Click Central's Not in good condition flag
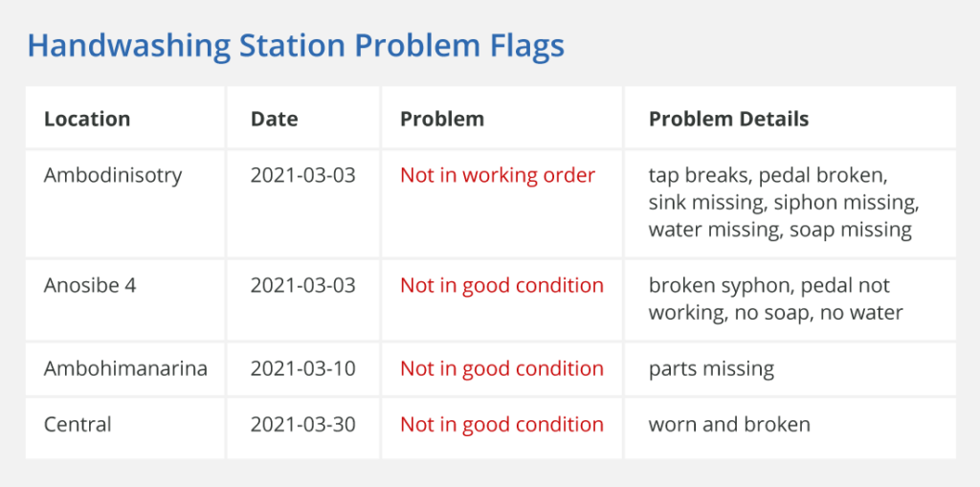980x487 pixels. tap(501, 425)
